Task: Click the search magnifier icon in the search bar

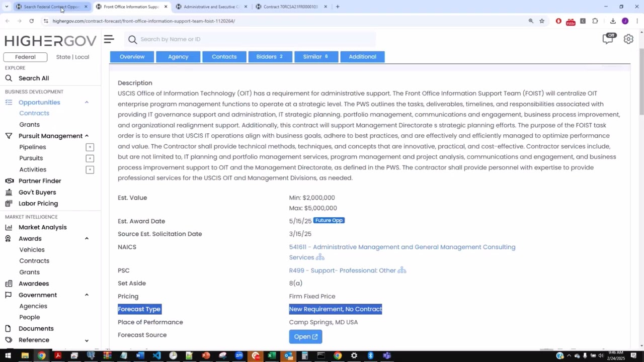Action: tap(132, 39)
